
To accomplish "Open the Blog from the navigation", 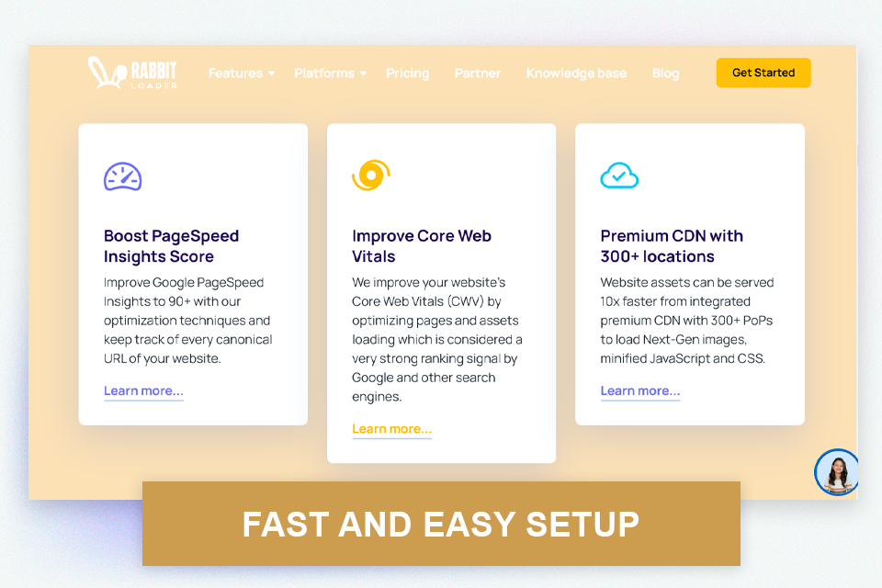I will point(665,73).
